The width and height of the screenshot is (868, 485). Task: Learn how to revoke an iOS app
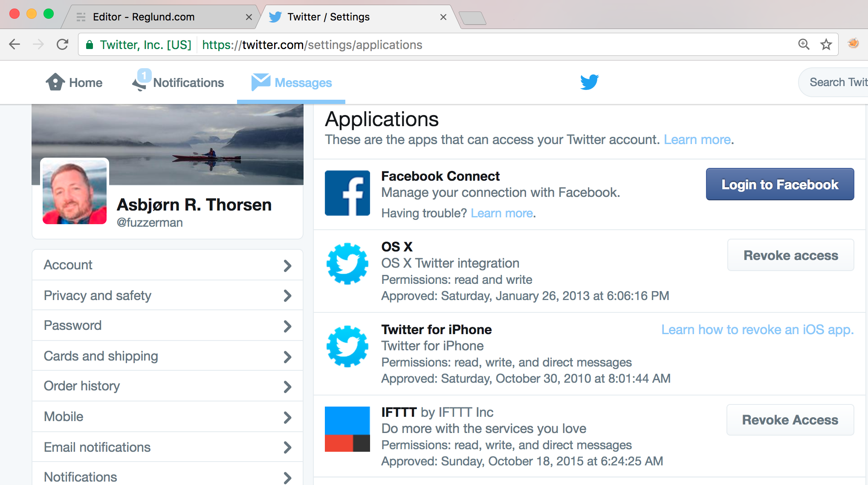click(757, 329)
